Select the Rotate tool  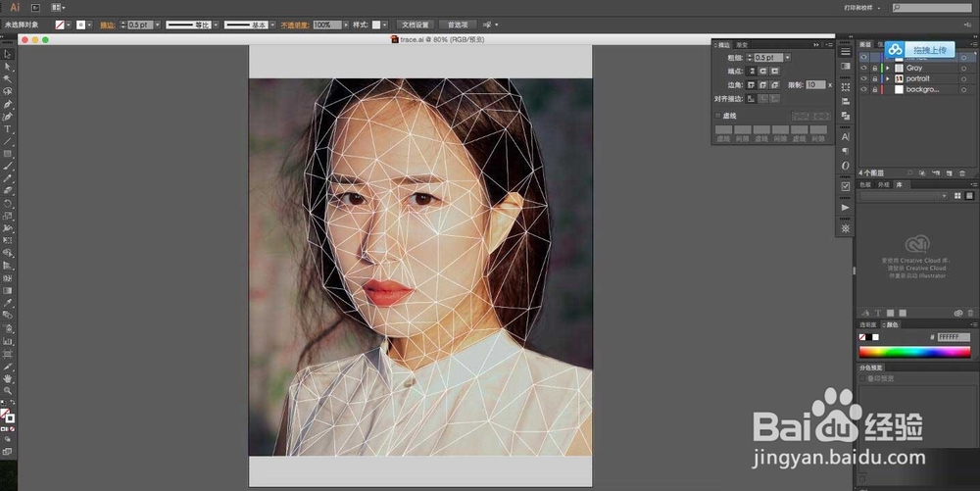coord(8,204)
